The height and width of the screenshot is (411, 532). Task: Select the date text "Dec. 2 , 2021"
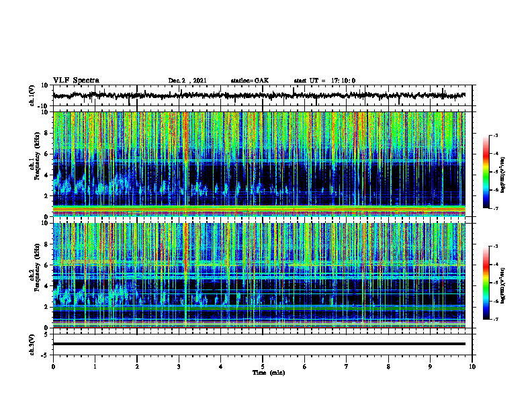[x=187, y=81]
